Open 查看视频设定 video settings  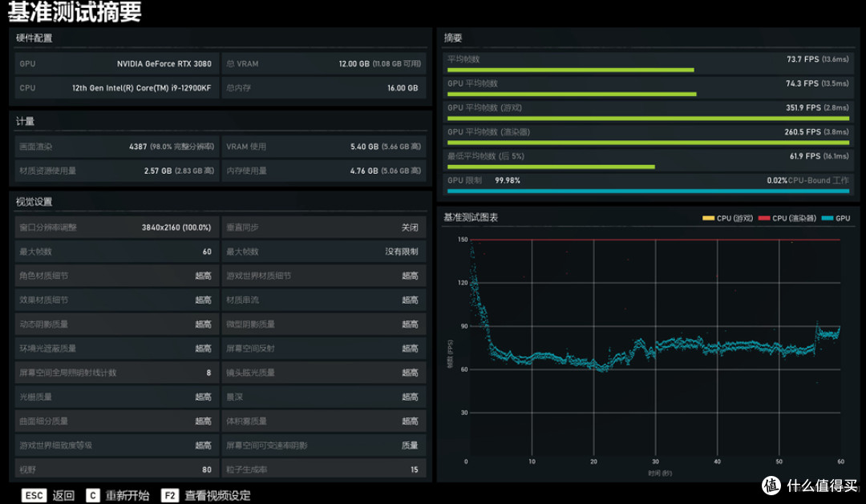(217, 495)
